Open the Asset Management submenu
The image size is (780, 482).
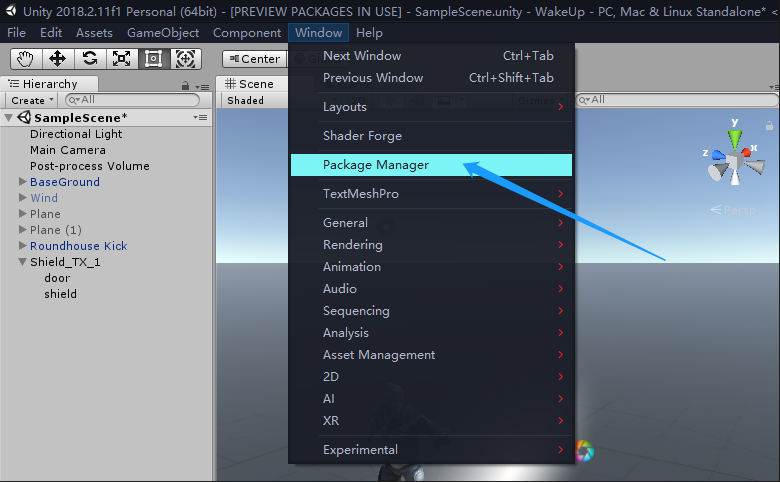click(431, 354)
